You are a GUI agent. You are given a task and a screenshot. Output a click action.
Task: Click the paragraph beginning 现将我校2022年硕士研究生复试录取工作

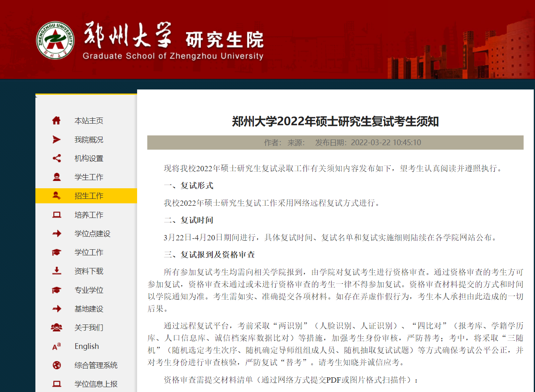tap(334, 168)
